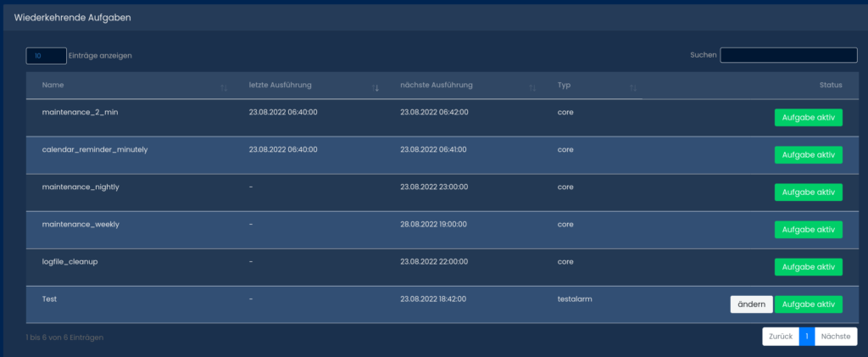This screenshot has height=357, width=868.
Task: Go to the Zurück pagination page
Action: [x=780, y=337]
